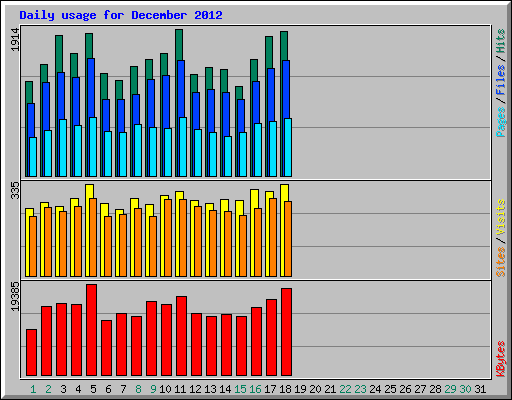Click the 1914 y-axis maximum label
The image size is (512, 400).
(15, 40)
